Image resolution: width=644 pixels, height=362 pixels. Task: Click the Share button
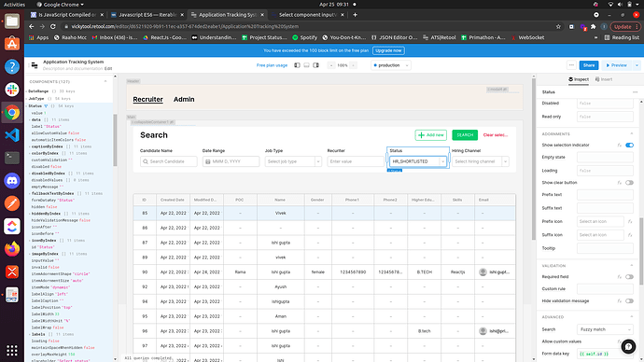tap(589, 65)
